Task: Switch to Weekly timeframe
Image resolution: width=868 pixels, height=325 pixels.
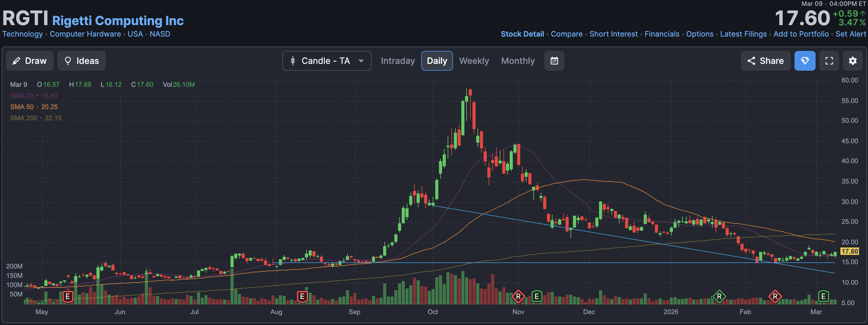Action: (x=474, y=61)
